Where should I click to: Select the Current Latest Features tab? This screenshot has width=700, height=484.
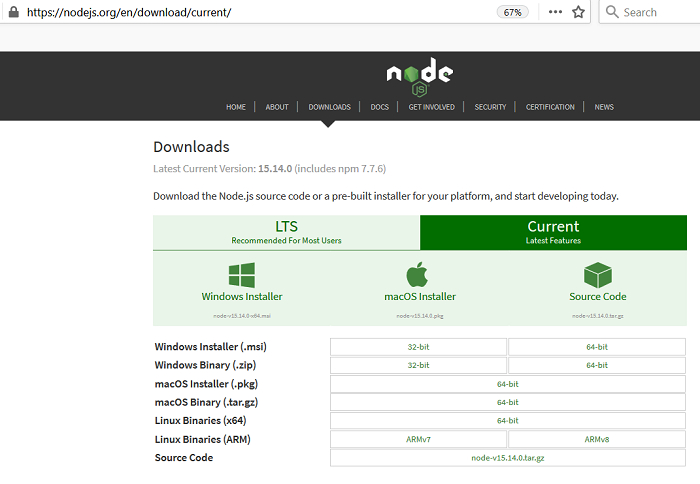point(553,233)
